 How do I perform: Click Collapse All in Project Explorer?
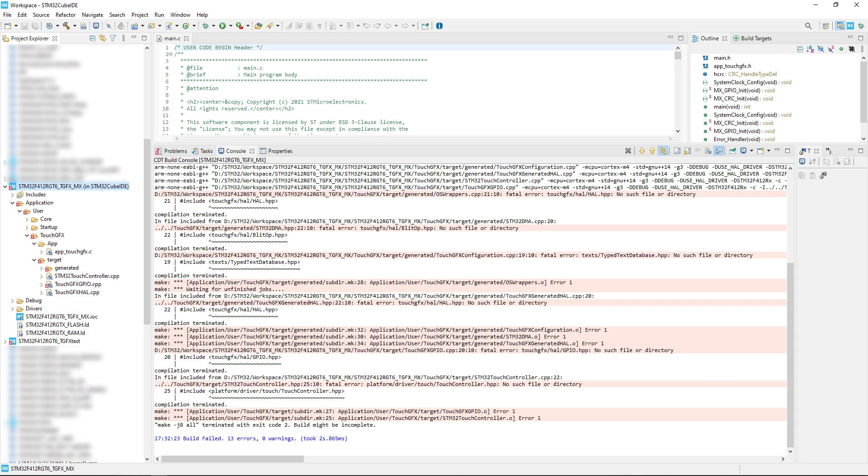click(92, 38)
